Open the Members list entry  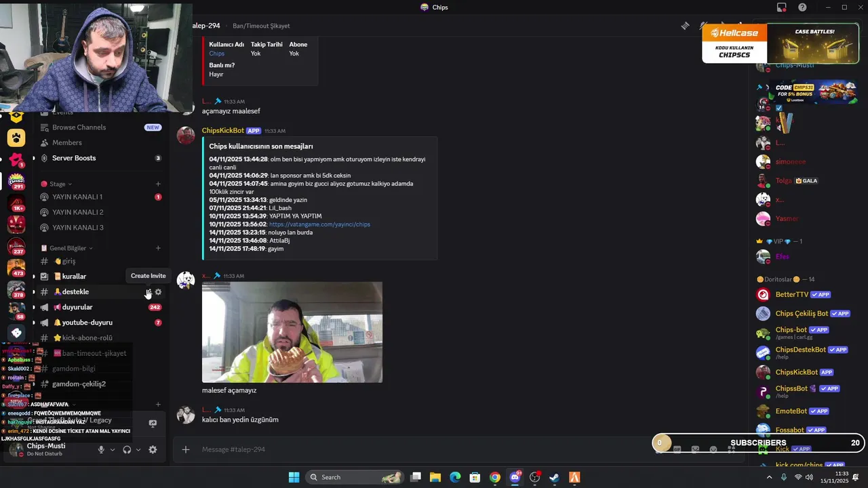click(67, 143)
